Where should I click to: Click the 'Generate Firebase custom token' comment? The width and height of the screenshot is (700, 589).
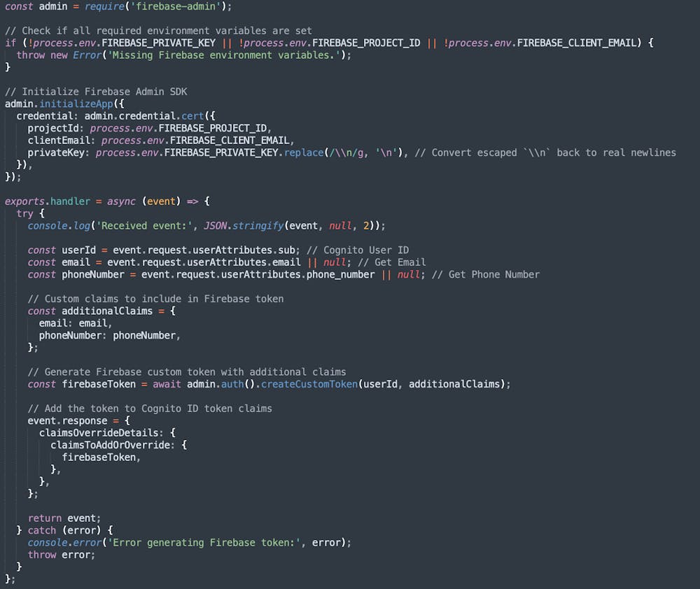(x=187, y=371)
